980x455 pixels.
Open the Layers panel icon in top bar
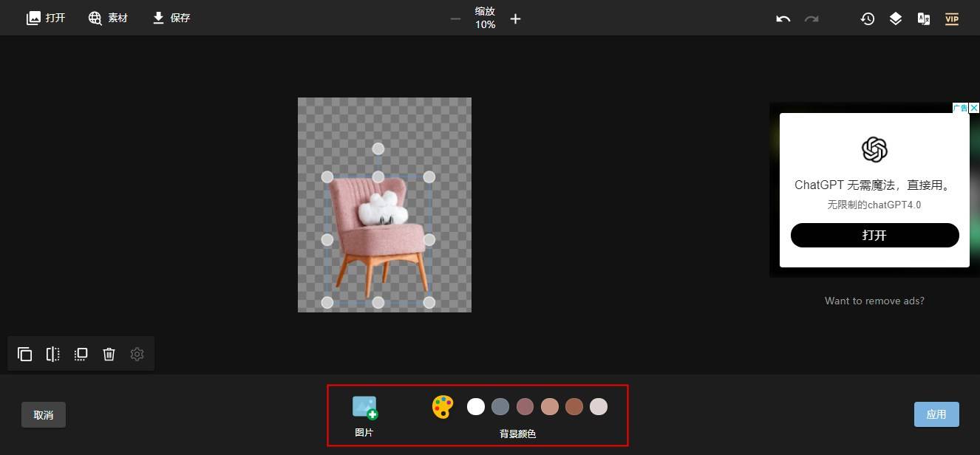coord(895,18)
